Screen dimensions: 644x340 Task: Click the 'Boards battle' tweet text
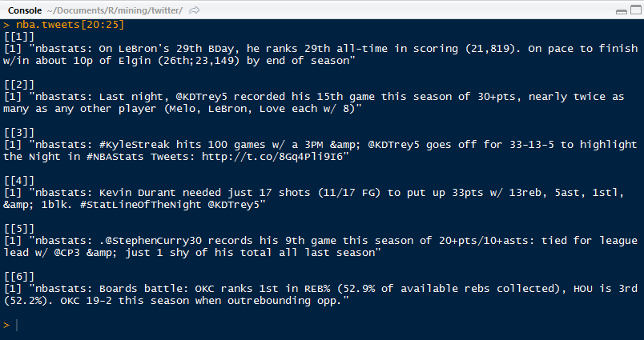320,294
